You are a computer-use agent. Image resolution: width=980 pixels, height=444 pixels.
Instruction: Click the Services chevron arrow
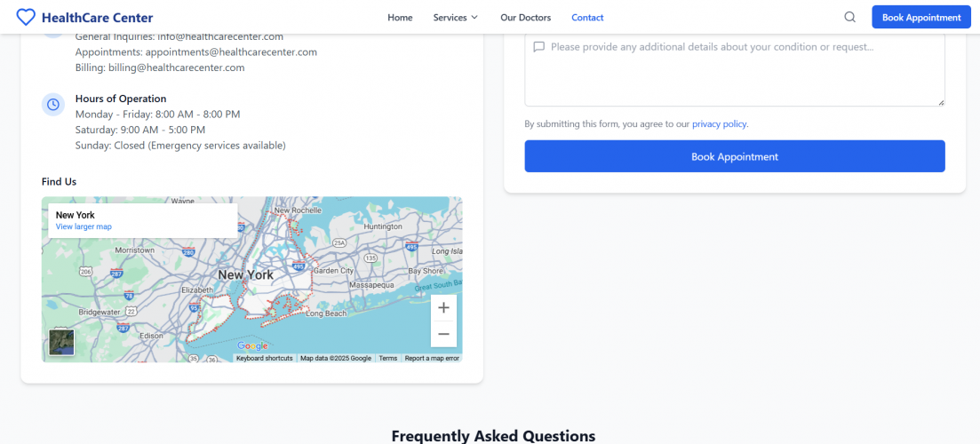(474, 18)
